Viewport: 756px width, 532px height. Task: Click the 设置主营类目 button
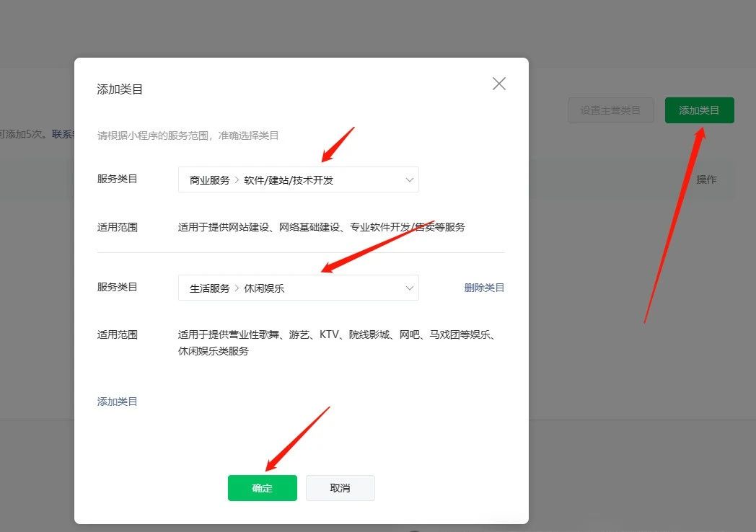pos(610,110)
